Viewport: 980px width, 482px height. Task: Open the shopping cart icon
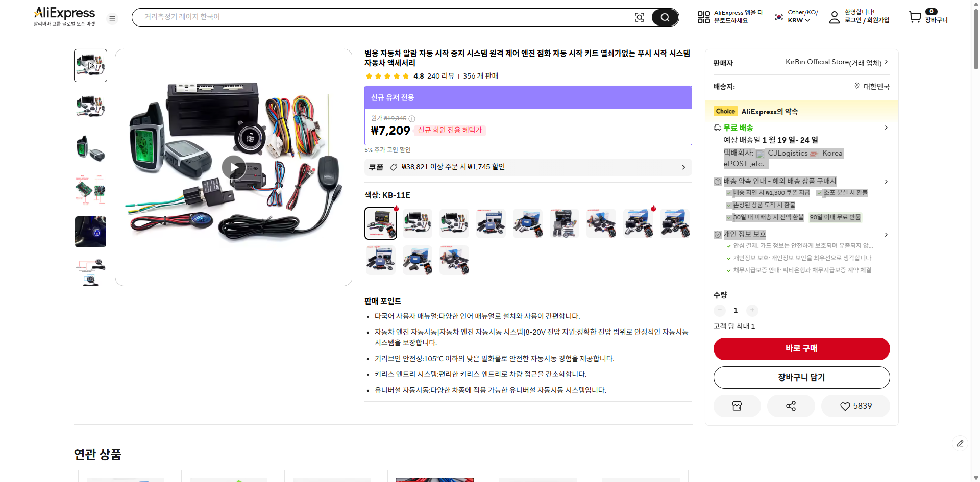coord(914,17)
